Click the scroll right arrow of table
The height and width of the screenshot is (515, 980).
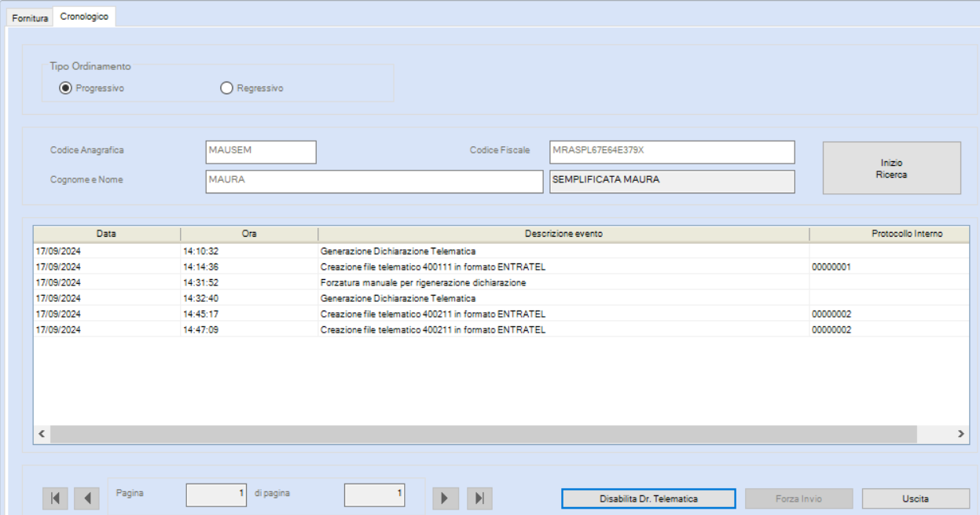[960, 434]
